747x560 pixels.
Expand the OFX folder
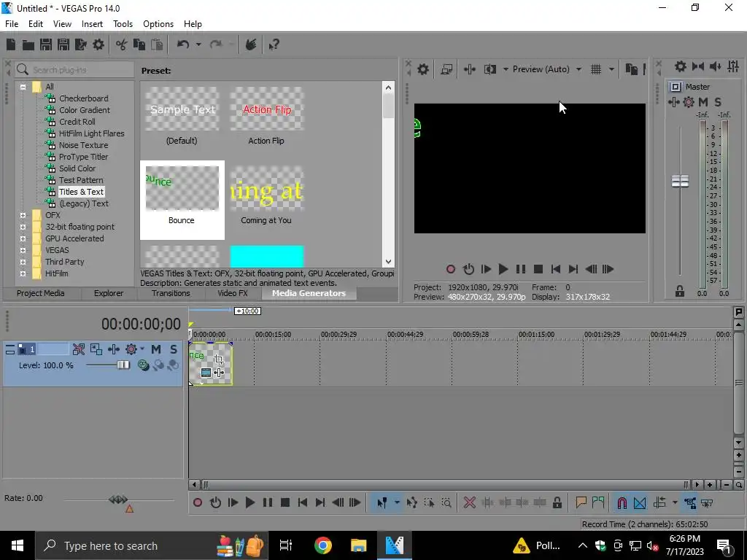click(x=23, y=215)
